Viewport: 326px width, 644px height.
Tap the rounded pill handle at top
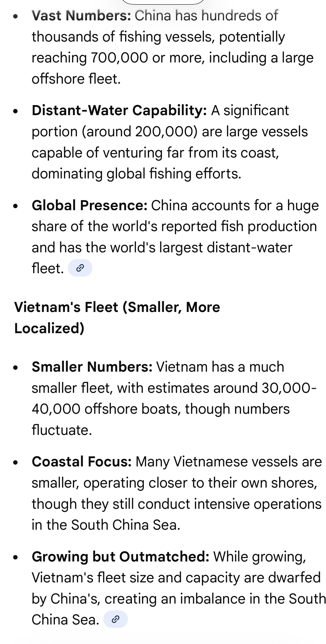click(163, 2)
